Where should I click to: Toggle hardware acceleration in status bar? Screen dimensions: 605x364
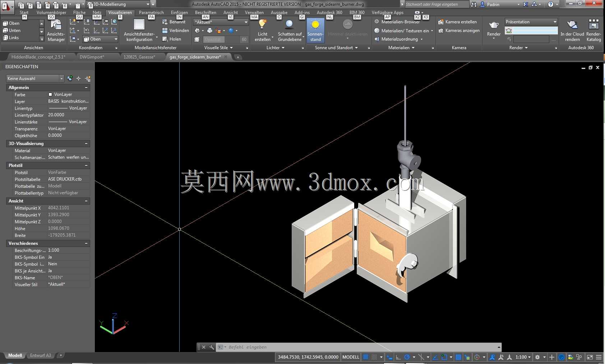(562, 357)
